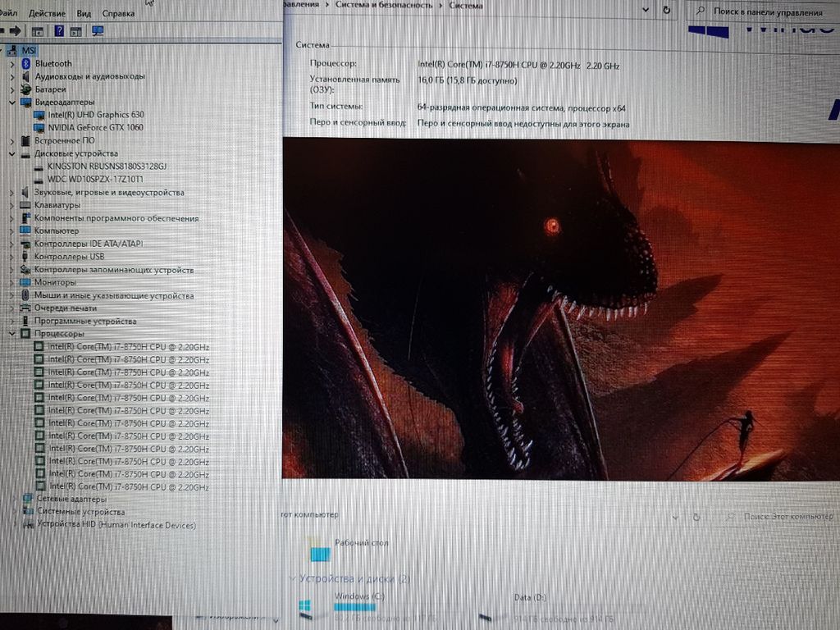This screenshot has width=840, height=630.
Task: Open the Control Panel address bar dropdown arrow
Action: point(646,10)
